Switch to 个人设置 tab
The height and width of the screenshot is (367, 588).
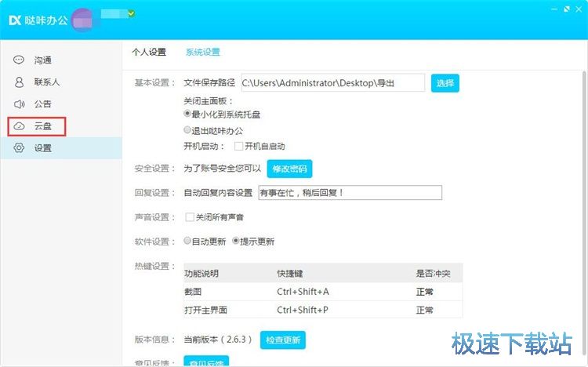click(149, 53)
